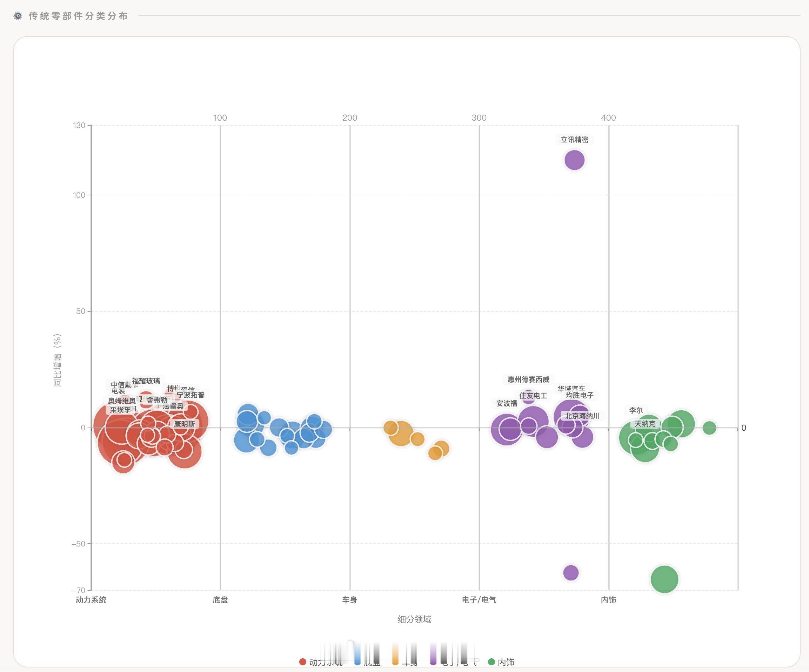Click the 立讯精密 data label
This screenshot has width=809, height=672.
click(574, 139)
